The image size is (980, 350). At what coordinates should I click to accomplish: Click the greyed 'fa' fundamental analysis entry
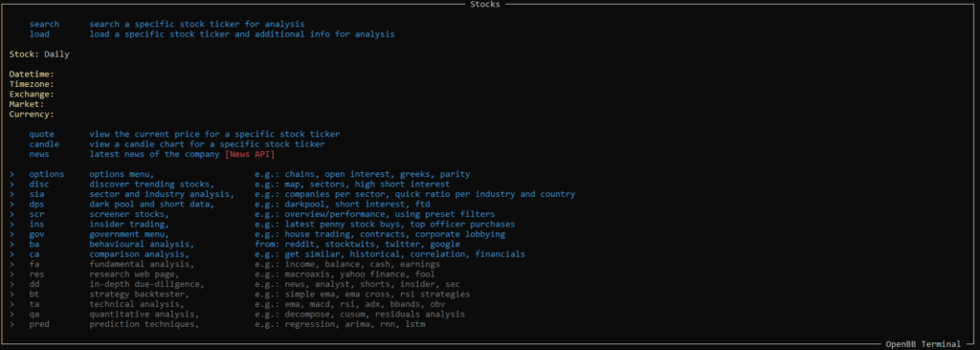tap(34, 264)
